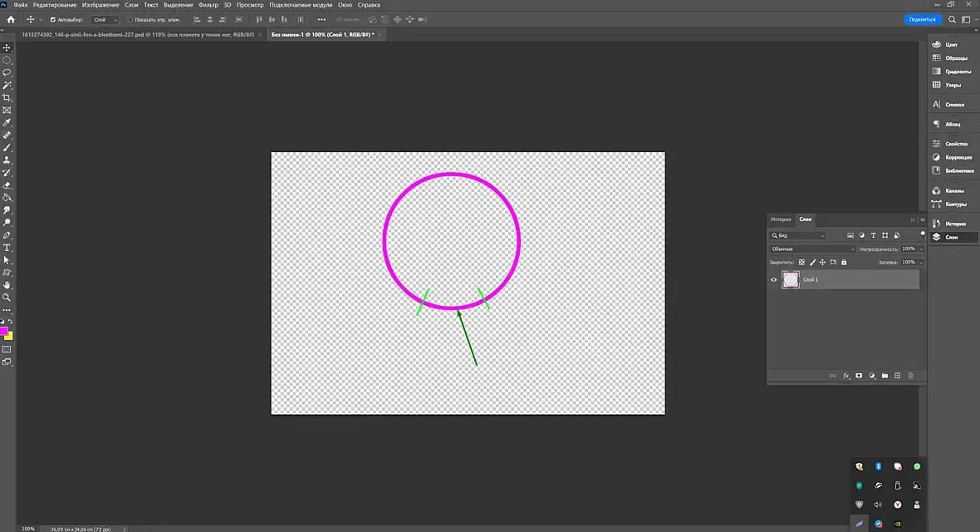This screenshot has height=532, width=980.
Task: Select the Lasso tool
Action: pyautogui.click(x=7, y=72)
